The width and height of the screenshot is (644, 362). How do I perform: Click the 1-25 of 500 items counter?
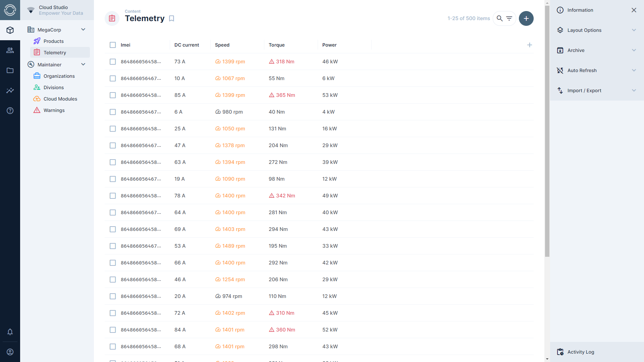tap(469, 18)
